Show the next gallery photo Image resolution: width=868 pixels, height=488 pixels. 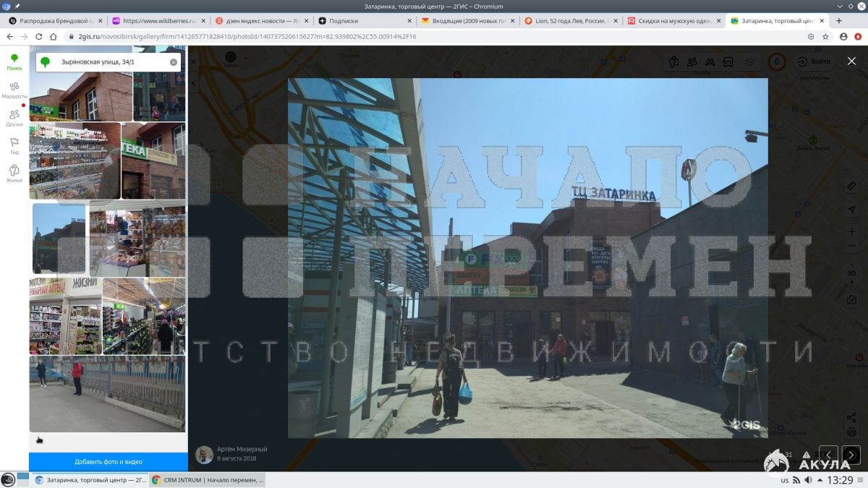[x=851, y=455]
